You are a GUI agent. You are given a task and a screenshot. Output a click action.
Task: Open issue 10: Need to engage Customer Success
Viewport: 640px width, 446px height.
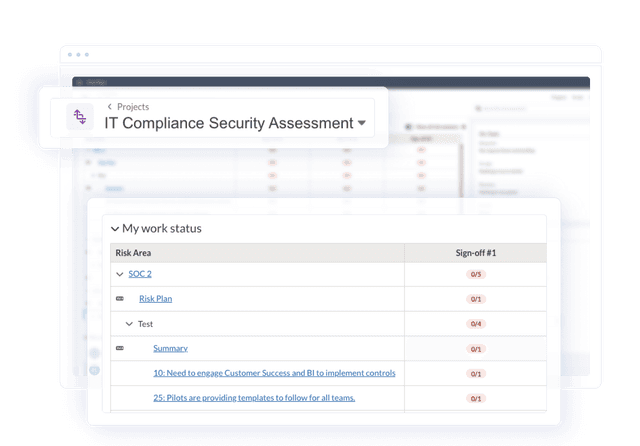point(274,373)
